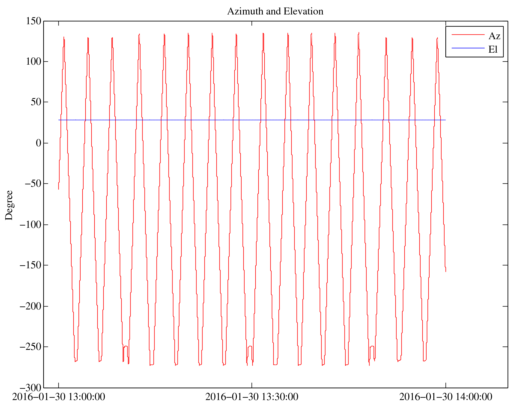Image resolution: width=515 pixels, height=420 pixels.
Task: Select the El legend label
Action: point(493,49)
